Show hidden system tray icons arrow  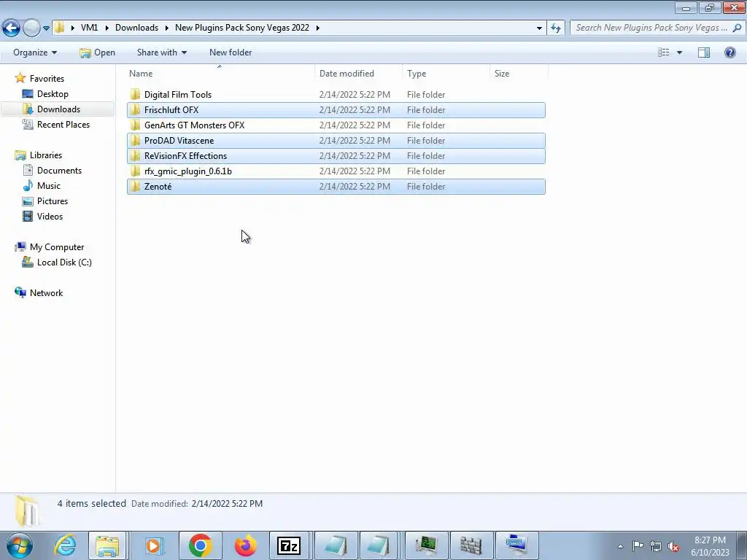click(620, 546)
